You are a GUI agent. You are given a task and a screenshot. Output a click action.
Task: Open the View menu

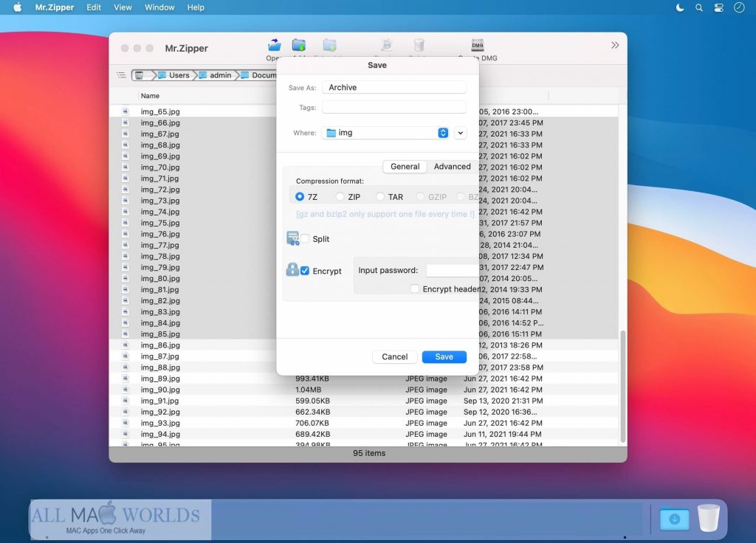123,7
